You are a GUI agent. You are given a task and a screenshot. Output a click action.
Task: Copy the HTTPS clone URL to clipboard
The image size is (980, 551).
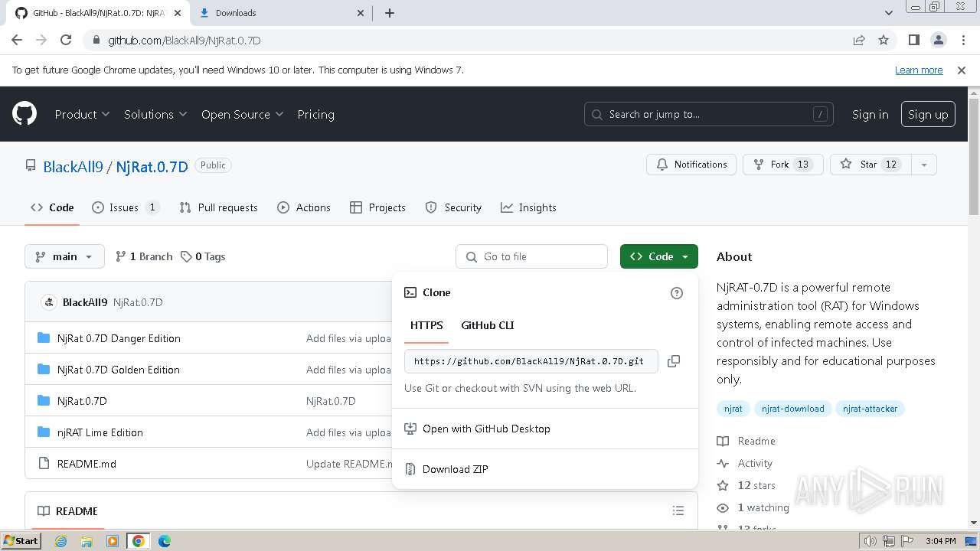[674, 361]
